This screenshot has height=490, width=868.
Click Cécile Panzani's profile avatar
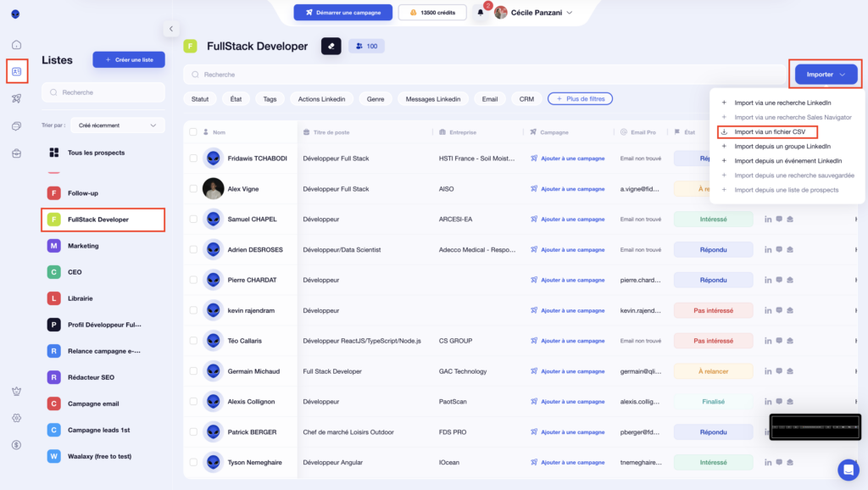[x=501, y=12]
